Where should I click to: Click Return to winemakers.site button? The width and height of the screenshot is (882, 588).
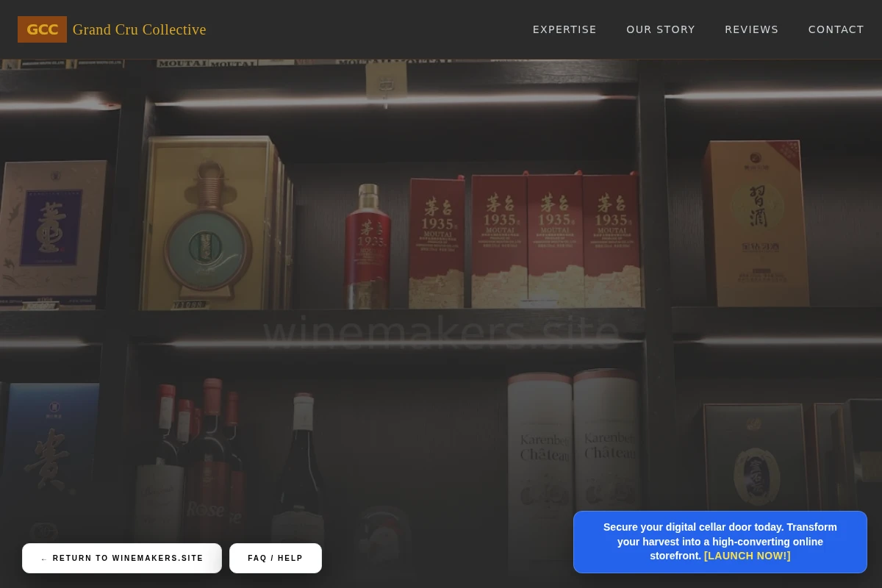(x=122, y=559)
